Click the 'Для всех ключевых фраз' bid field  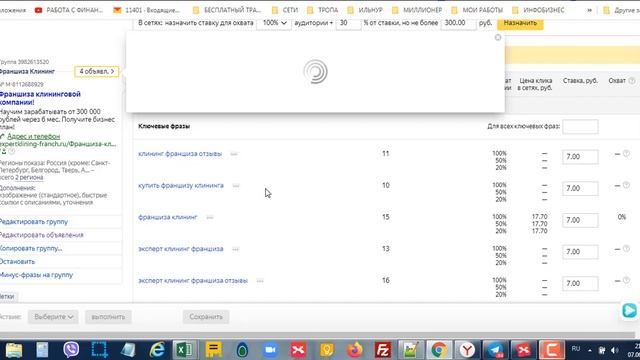(x=580, y=127)
